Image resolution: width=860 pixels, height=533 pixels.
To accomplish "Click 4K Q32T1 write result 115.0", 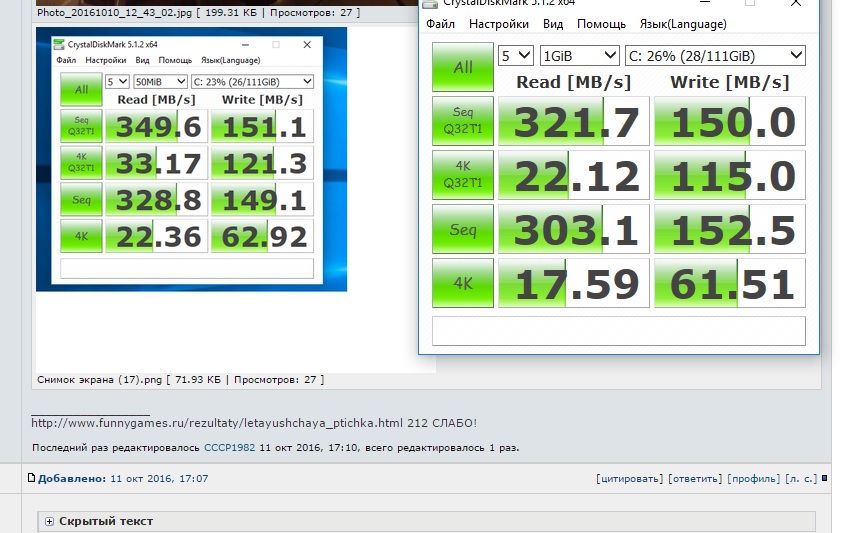I will pyautogui.click(x=730, y=175).
